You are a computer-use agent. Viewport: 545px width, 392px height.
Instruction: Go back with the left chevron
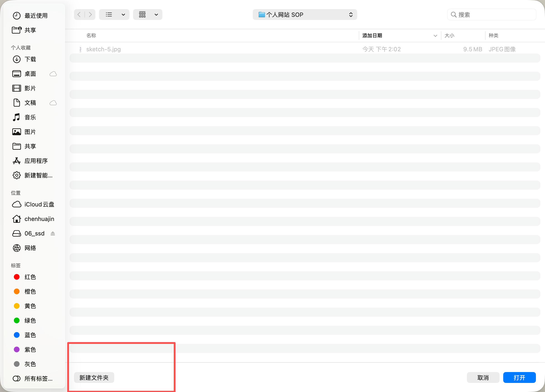[x=79, y=15]
